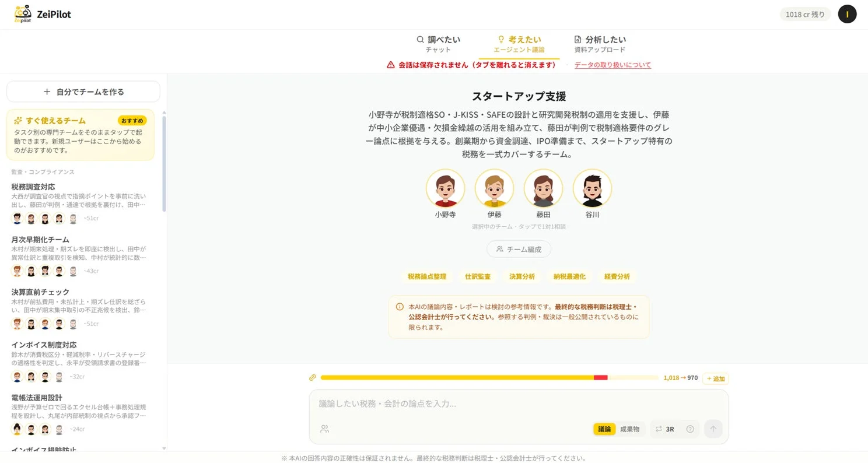Viewport: 868px width, 463px height.
Task: Click 自分でチームを作る button
Action: click(x=83, y=92)
